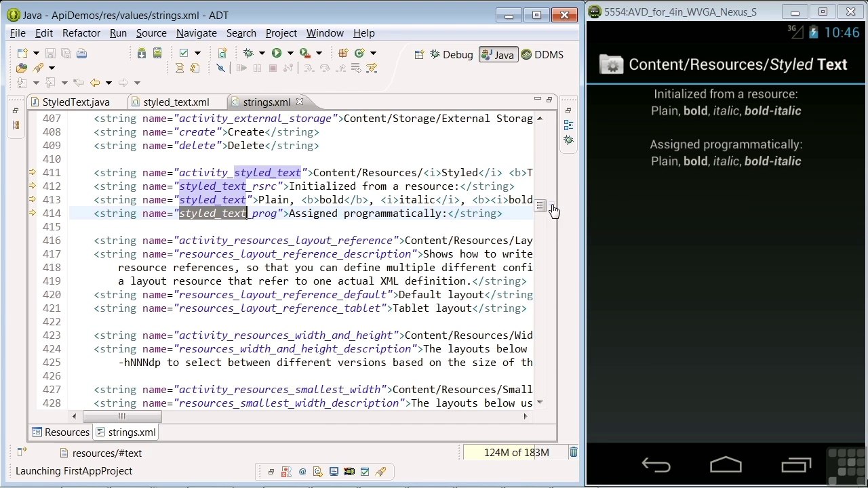
Task: Tap the Home button on the emulator
Action: click(x=726, y=465)
